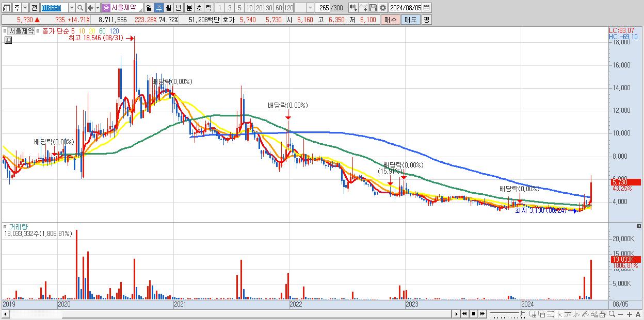Click the fast-forward button in bottom bar

tap(482, 314)
